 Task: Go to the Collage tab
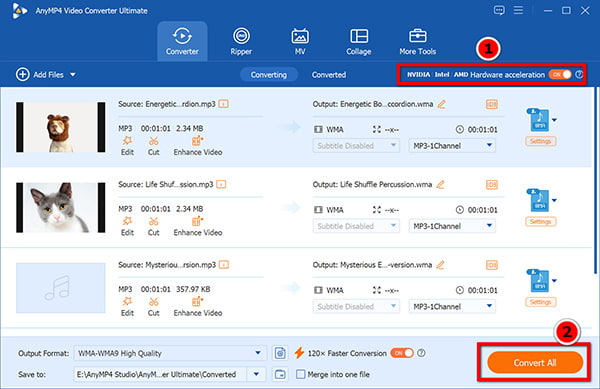[359, 41]
